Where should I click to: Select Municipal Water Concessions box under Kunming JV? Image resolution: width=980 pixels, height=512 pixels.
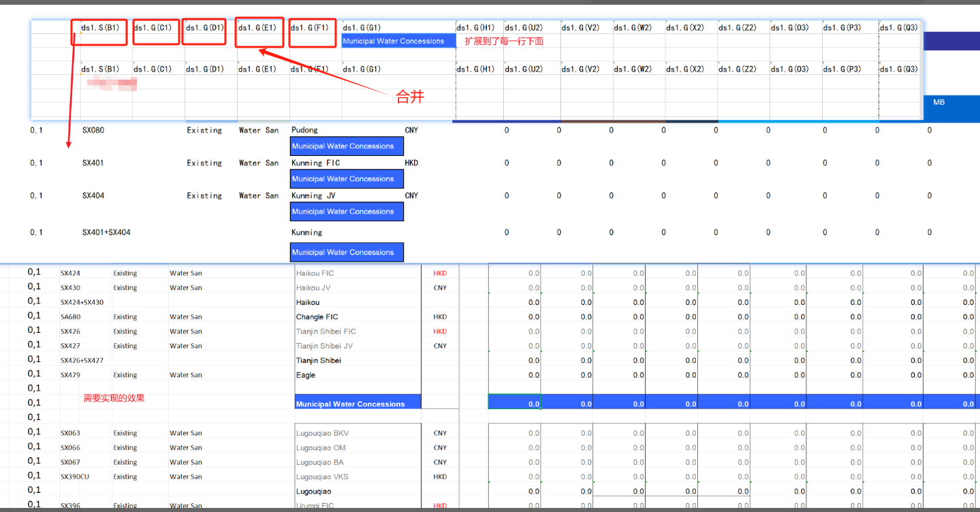(x=347, y=211)
